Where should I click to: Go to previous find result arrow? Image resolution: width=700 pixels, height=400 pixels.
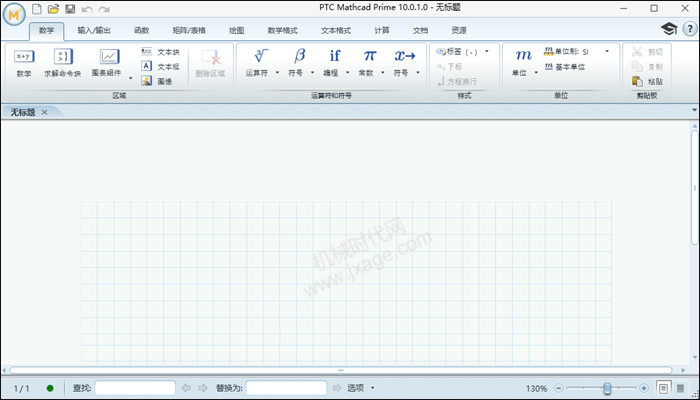(x=187, y=388)
